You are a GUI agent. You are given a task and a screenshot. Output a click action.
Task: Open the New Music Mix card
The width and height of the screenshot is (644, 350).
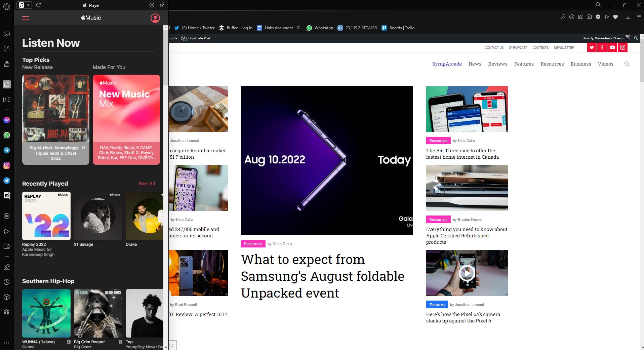point(126,119)
